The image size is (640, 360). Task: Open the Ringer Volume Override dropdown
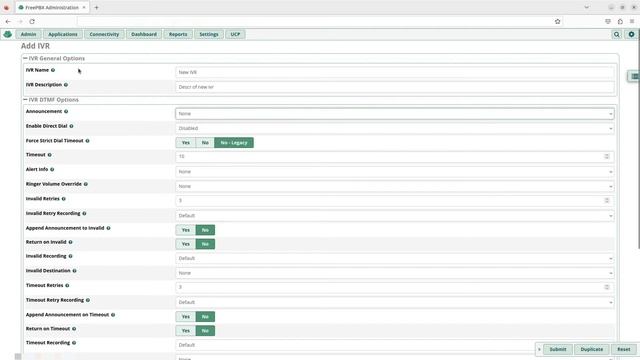point(395,187)
